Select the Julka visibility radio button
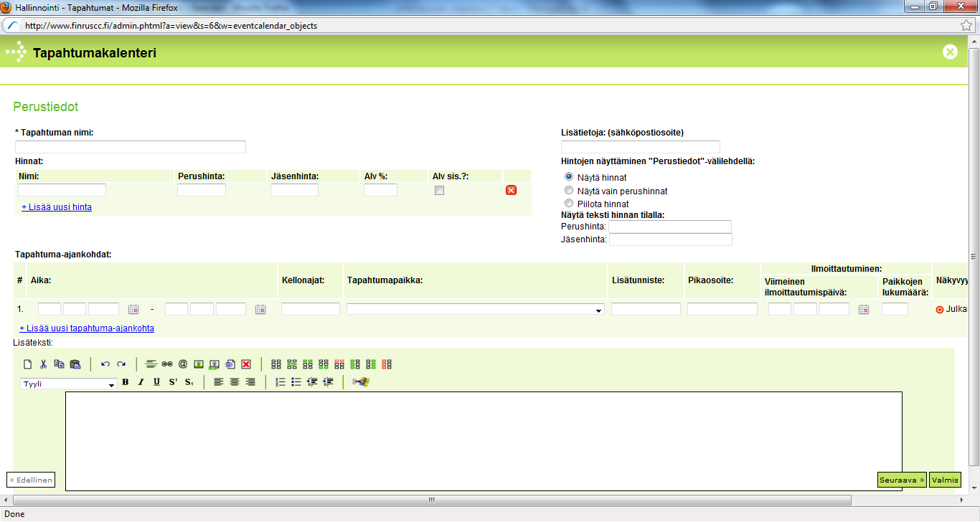 pos(940,310)
